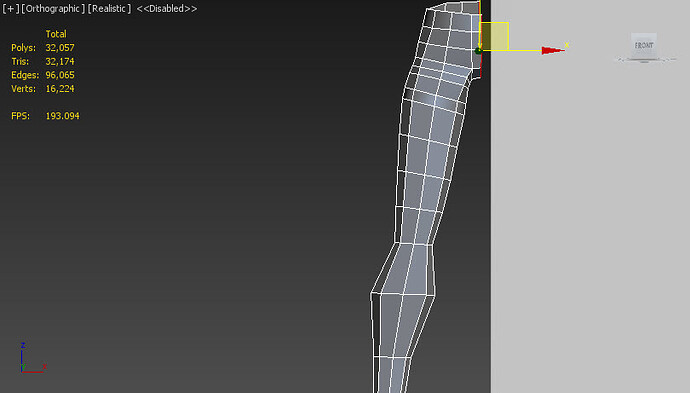Screen dimensions: 690x393
Task: Click the Tris count 32,174 readout
Action: (60, 61)
